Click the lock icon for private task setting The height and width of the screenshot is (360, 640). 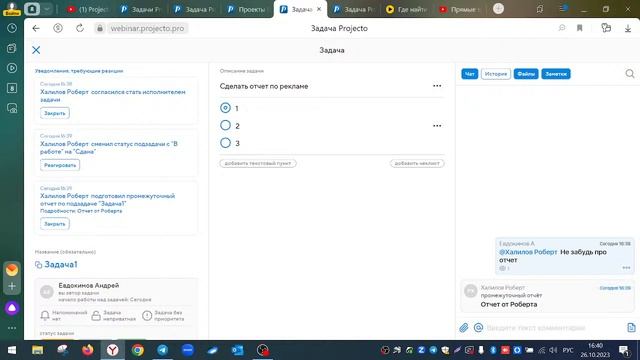point(96,316)
